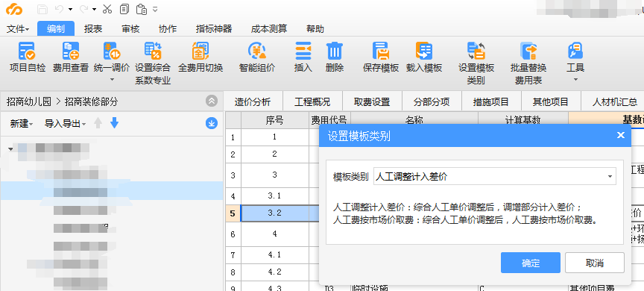Switch to the 编制 ribbon tab

56,29
